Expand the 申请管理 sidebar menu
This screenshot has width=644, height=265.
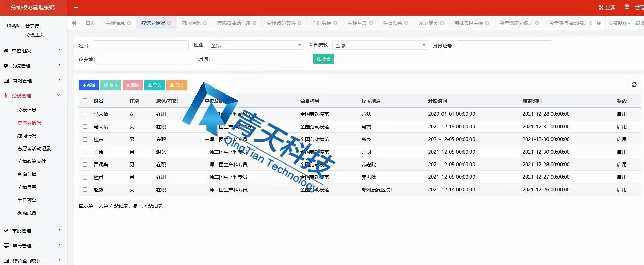click(33, 246)
